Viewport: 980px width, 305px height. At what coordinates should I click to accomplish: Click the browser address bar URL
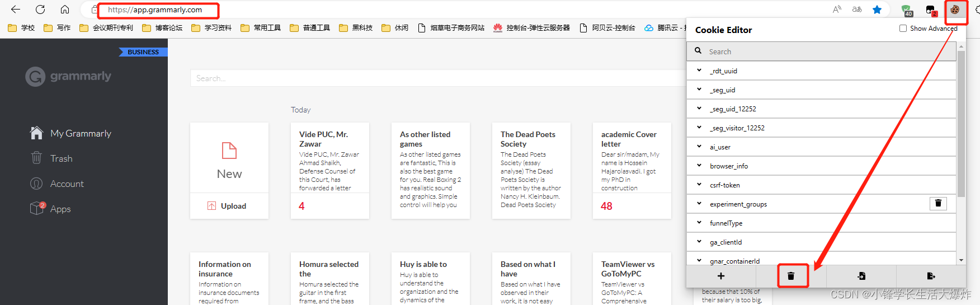tap(155, 10)
